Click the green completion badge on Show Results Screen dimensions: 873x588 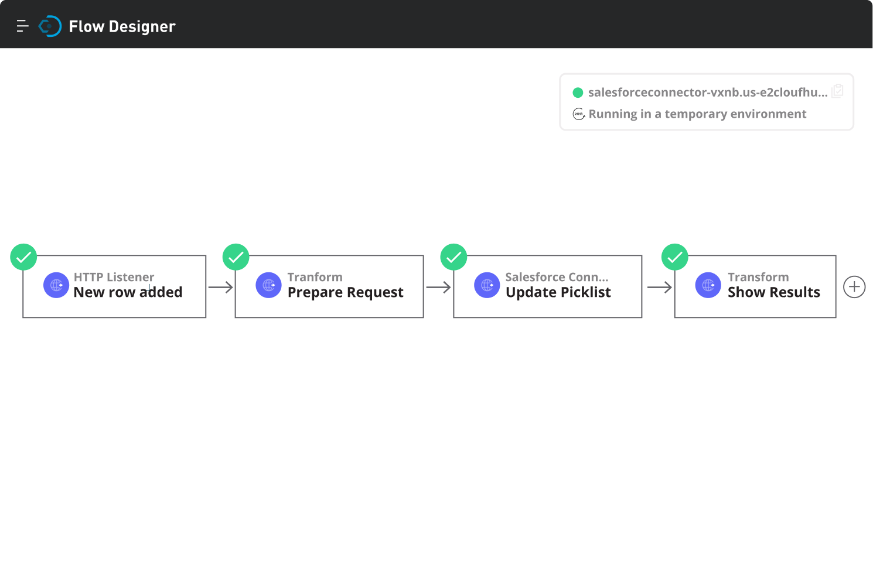point(674,257)
